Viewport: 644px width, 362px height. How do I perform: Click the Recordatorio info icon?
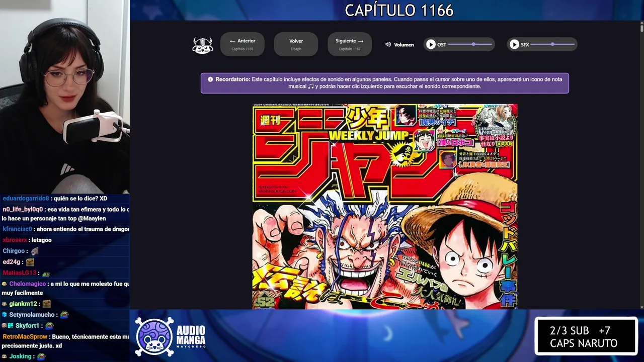[210, 79]
